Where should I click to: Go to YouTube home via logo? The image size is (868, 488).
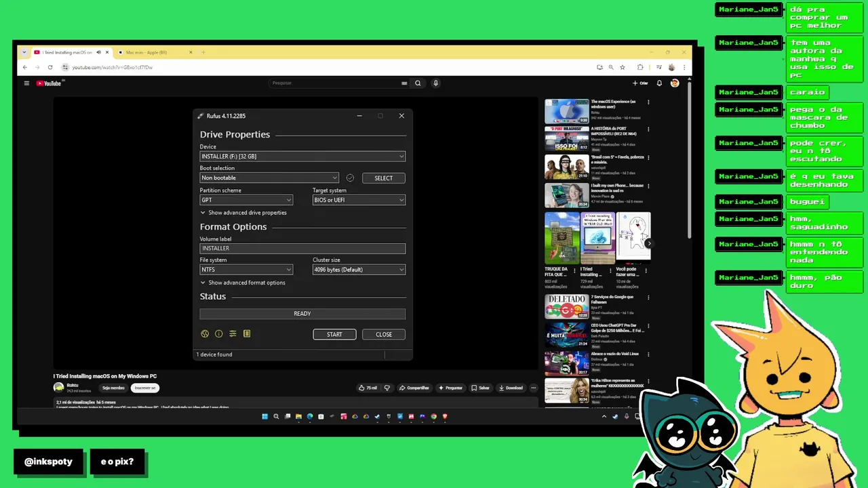point(49,83)
